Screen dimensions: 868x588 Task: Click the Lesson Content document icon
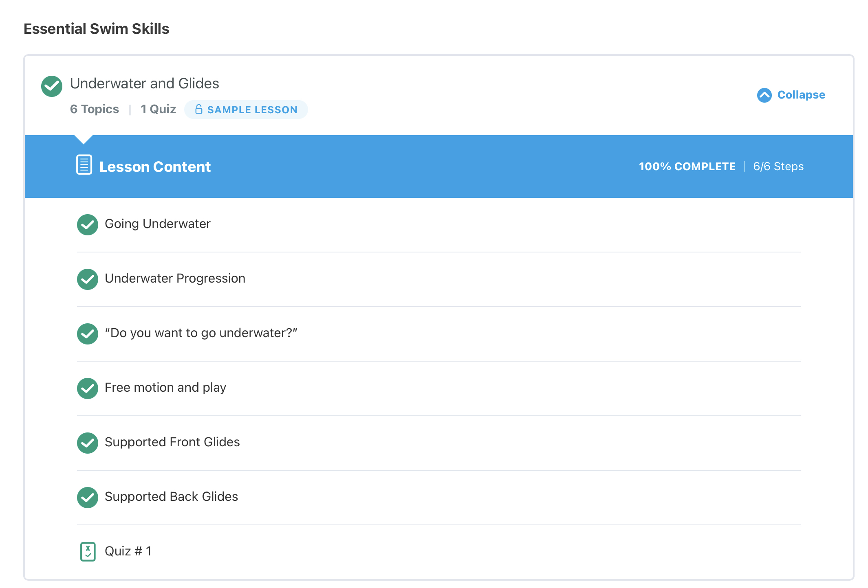[x=84, y=165]
